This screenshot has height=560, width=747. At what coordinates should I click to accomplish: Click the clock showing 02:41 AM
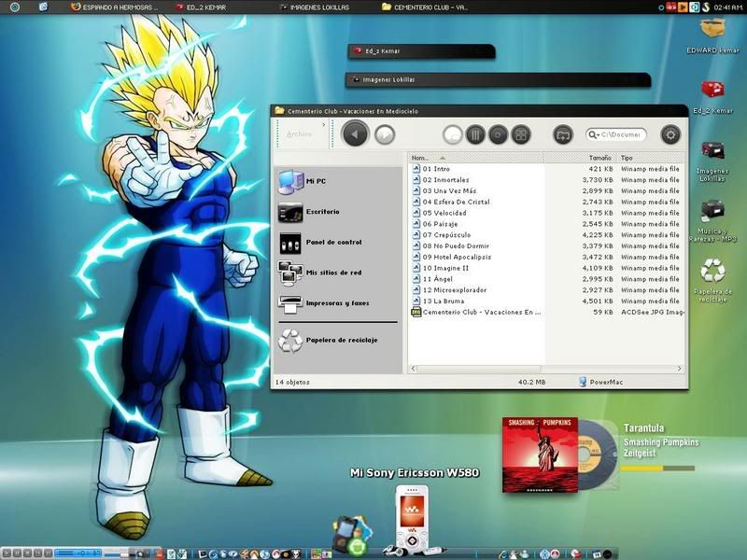pyautogui.click(x=729, y=7)
